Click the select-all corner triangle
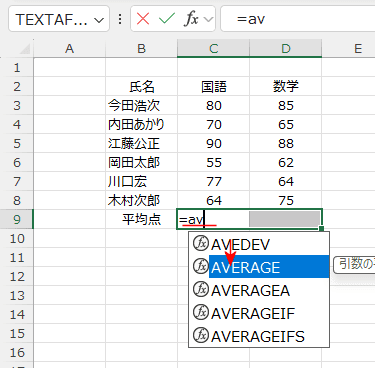Viewport: 375px width, 368px height. pos(26,49)
